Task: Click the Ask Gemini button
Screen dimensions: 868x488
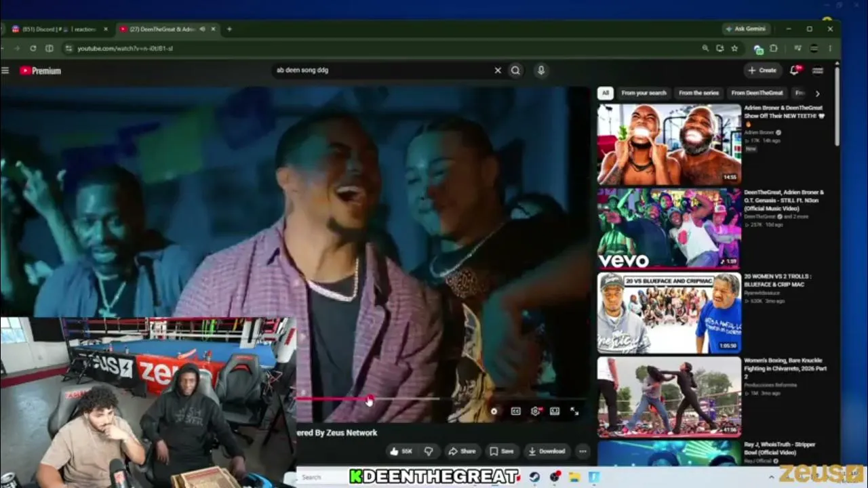Action: 746,29
